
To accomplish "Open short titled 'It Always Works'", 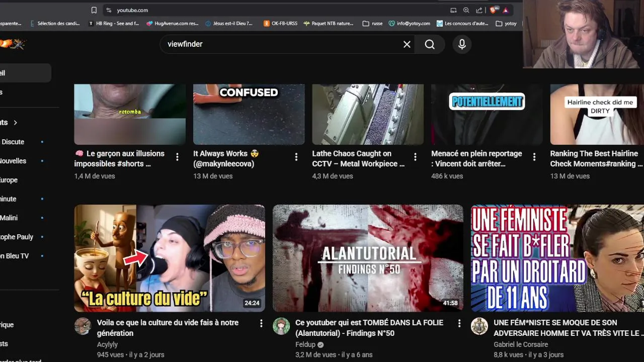I will pos(226,158).
